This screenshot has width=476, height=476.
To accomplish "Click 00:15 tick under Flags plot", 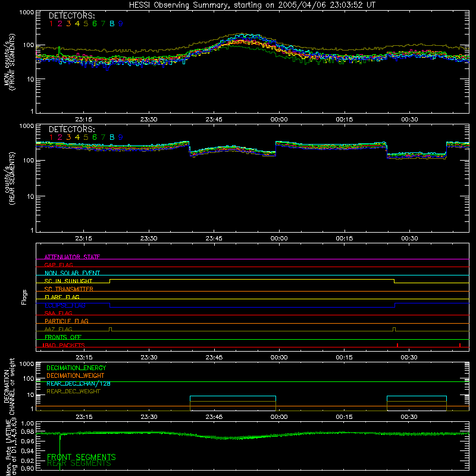I will tap(344, 358).
